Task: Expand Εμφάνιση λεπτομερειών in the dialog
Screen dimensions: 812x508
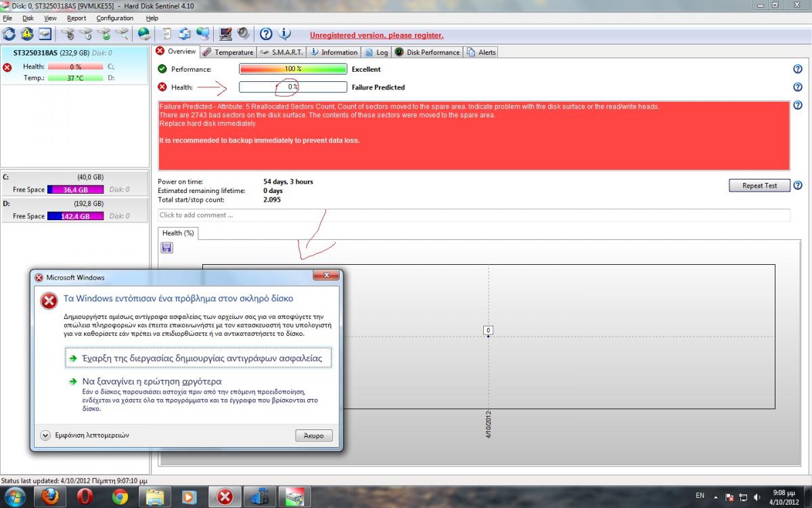Action: tap(85, 436)
